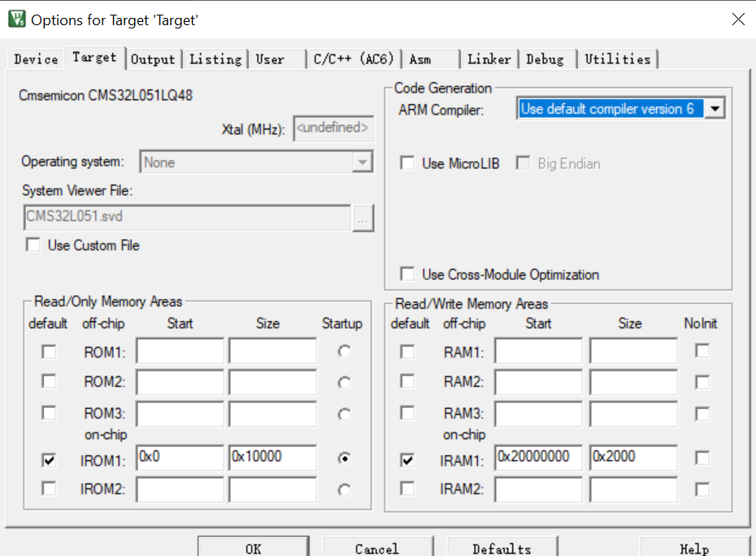Open the Output tab
Screen dimensions: 756x556
pyautogui.click(x=153, y=59)
